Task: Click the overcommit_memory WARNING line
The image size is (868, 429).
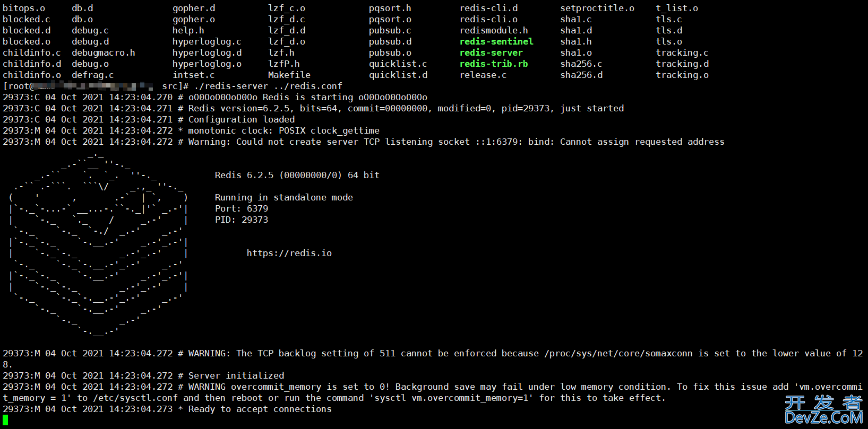Action: click(433, 392)
